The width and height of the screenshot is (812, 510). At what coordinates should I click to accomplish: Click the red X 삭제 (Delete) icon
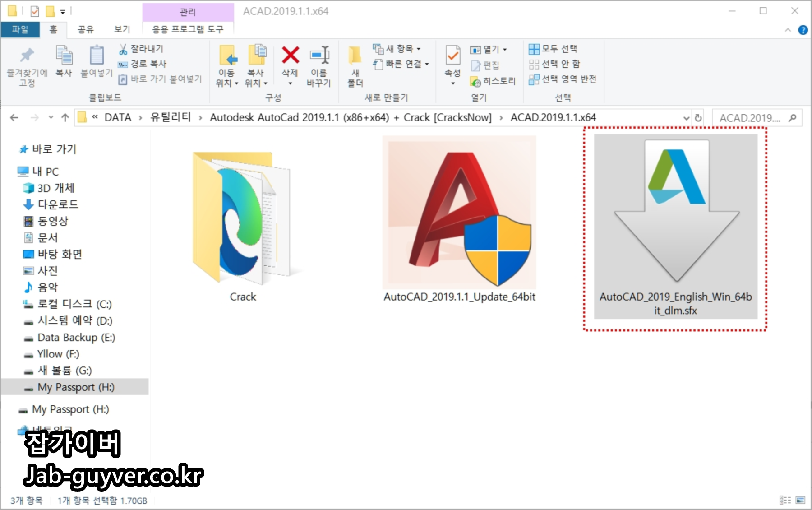pyautogui.click(x=290, y=56)
